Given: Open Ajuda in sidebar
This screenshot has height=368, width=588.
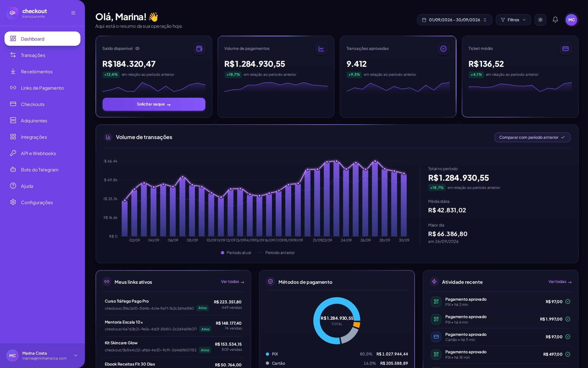Looking at the screenshot, I should point(42,186).
